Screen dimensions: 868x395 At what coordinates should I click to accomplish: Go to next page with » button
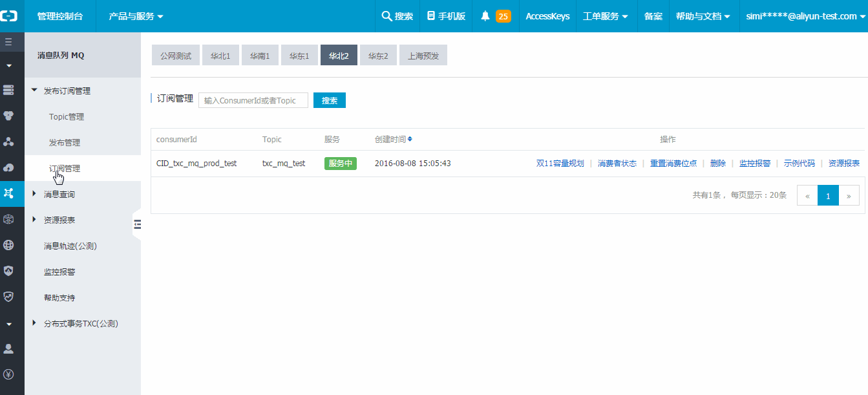coord(849,195)
